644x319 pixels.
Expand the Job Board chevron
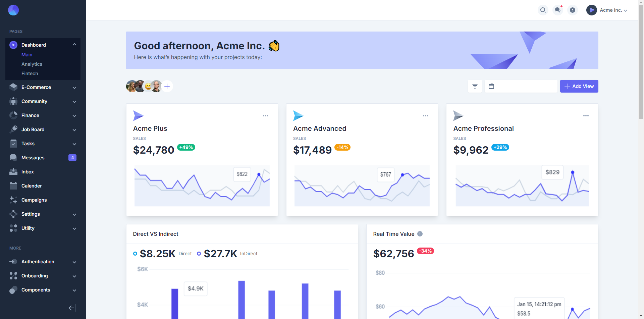click(74, 130)
